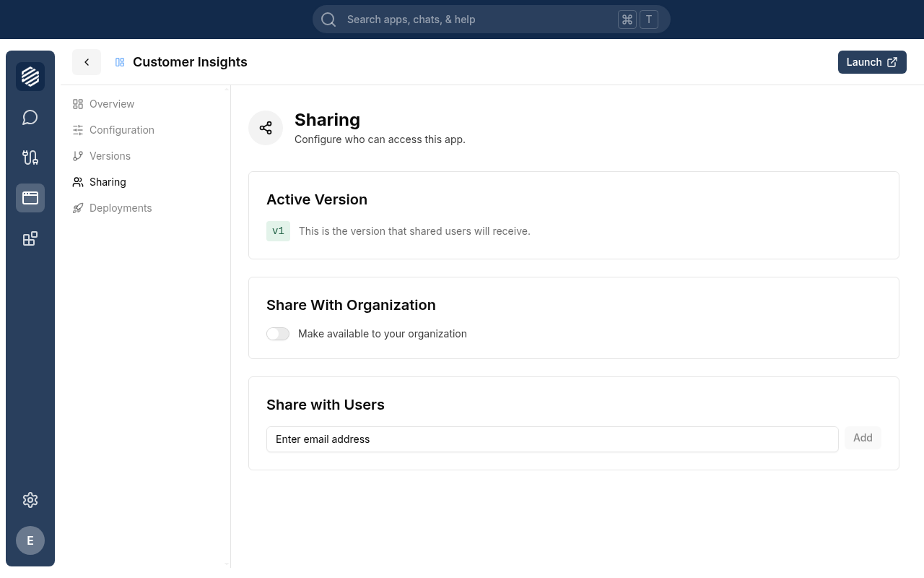Click the Configuration sliders icon
Image resolution: width=924 pixels, height=578 pixels.
(x=78, y=130)
